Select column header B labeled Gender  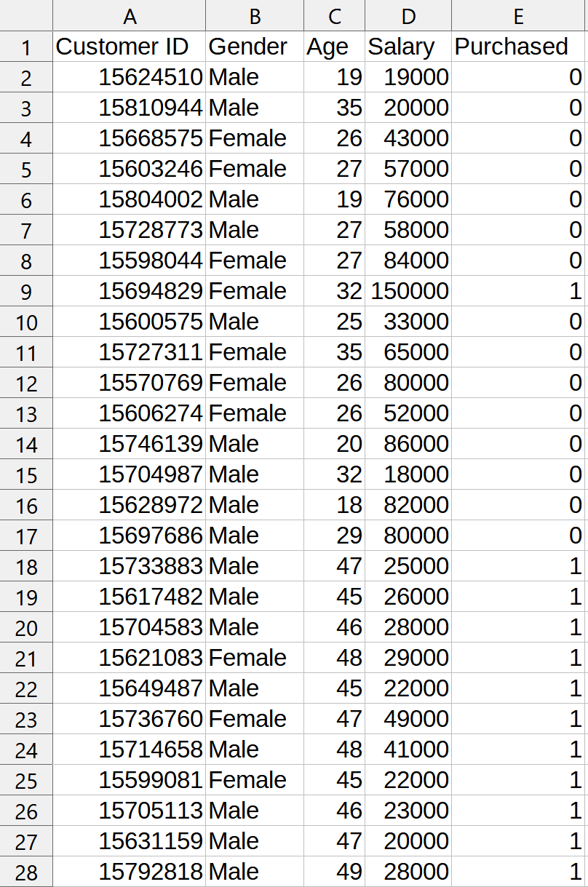(x=253, y=15)
